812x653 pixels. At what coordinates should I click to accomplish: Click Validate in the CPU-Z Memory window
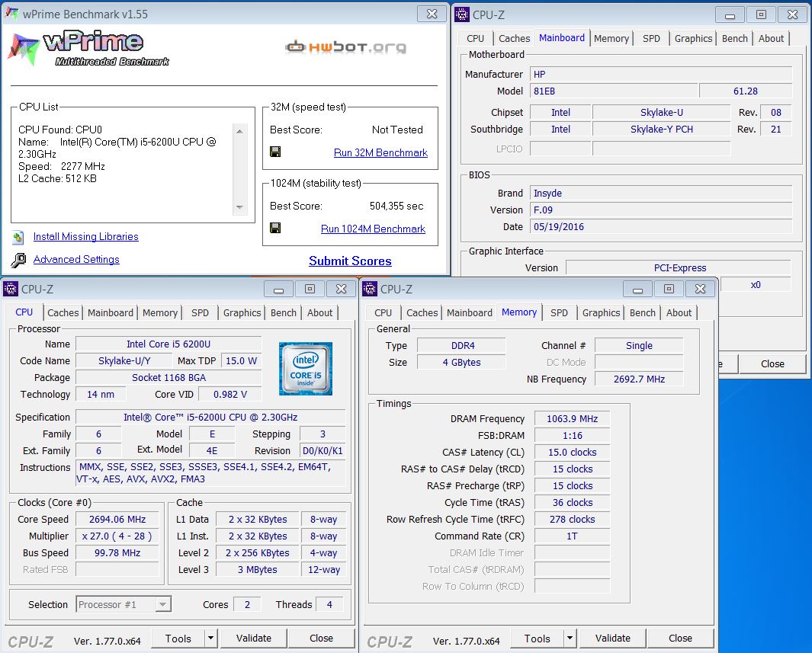(613, 638)
